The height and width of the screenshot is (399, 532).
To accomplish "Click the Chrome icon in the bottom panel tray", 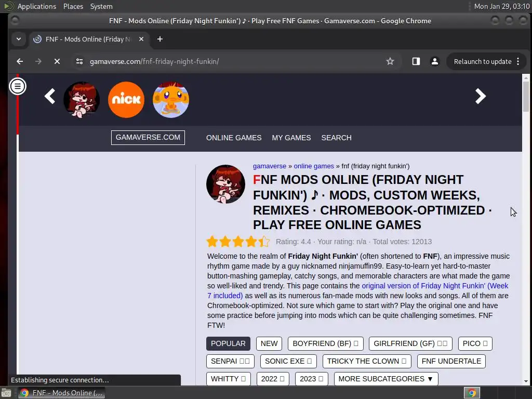I will pos(472,393).
